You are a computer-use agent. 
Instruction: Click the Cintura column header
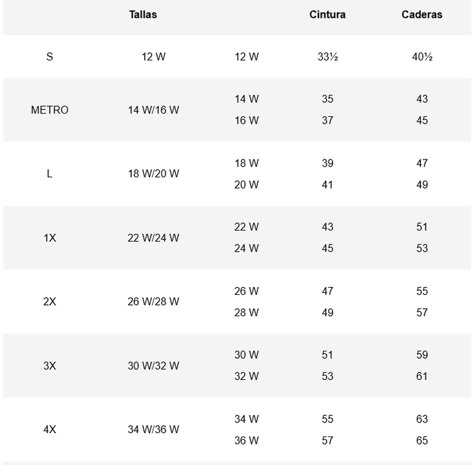pyautogui.click(x=327, y=15)
